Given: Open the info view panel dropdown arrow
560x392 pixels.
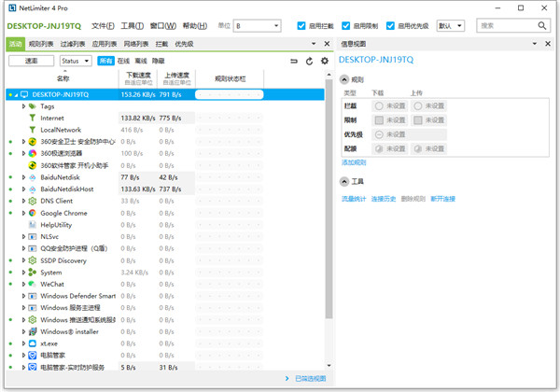Looking at the screenshot, I should click(x=535, y=44).
